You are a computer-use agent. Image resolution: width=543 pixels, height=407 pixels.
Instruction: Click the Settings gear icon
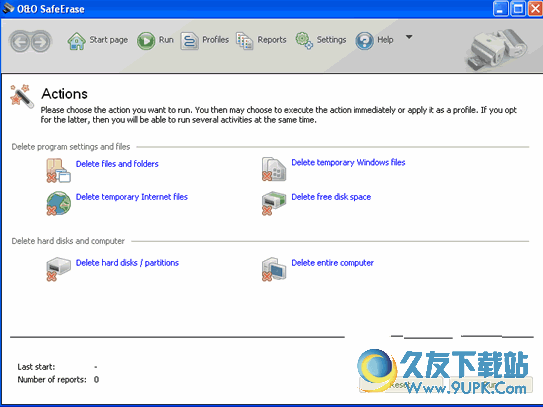pos(304,41)
